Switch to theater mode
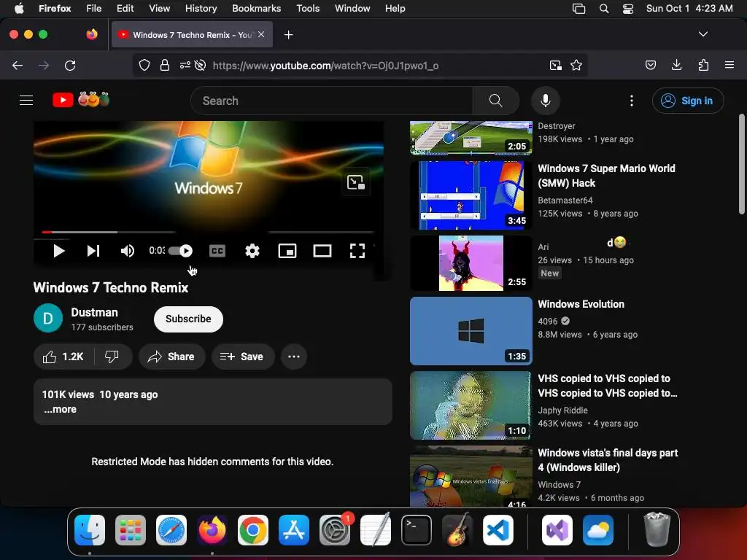Image resolution: width=747 pixels, height=560 pixels. 322,251
